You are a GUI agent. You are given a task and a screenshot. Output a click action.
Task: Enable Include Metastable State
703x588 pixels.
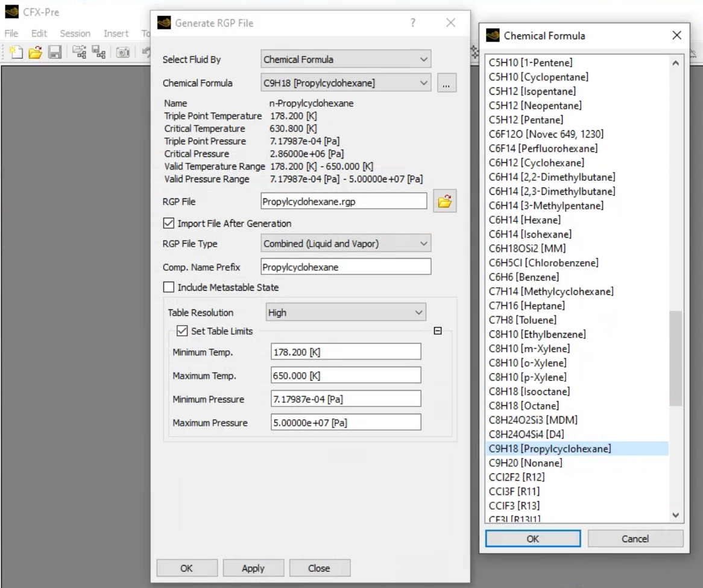click(x=168, y=287)
